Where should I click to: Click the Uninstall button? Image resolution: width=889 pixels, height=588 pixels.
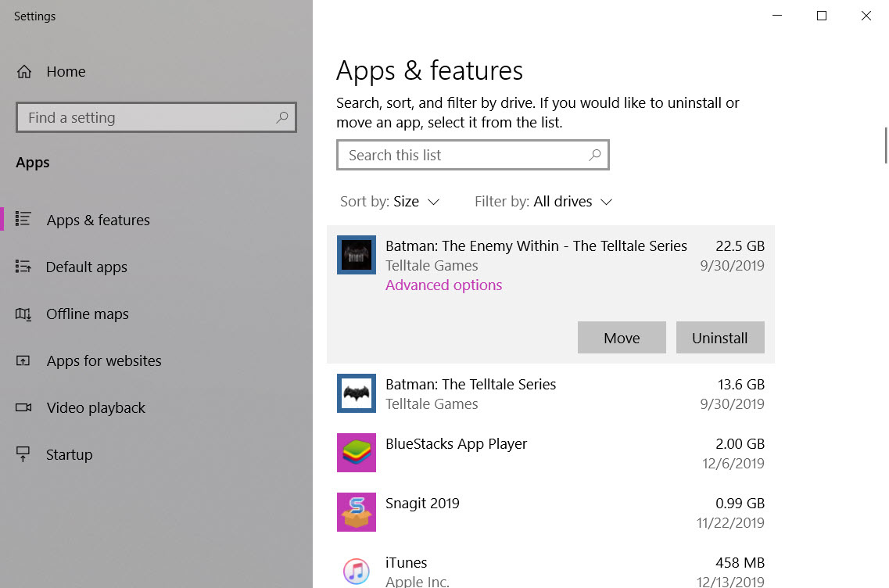pos(720,337)
